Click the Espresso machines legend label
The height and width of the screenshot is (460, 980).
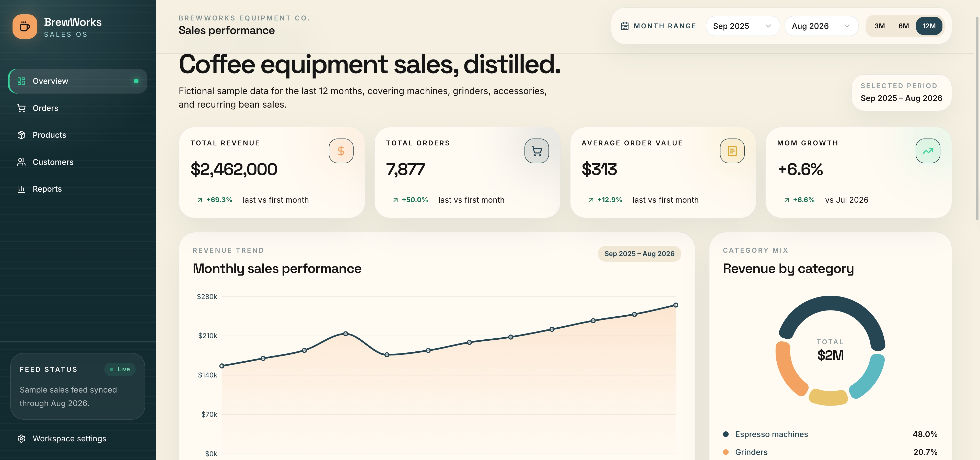772,434
